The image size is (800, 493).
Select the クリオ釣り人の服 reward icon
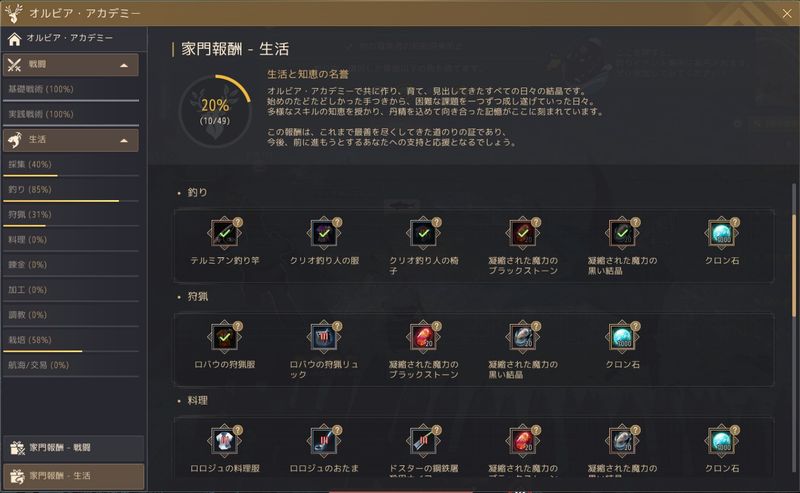(324, 233)
